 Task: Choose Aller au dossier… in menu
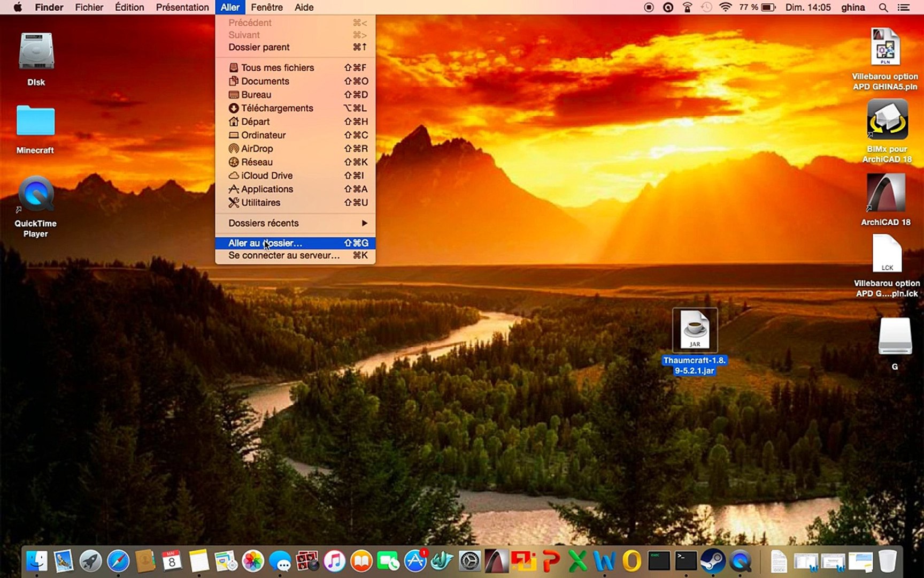pyautogui.click(x=295, y=243)
